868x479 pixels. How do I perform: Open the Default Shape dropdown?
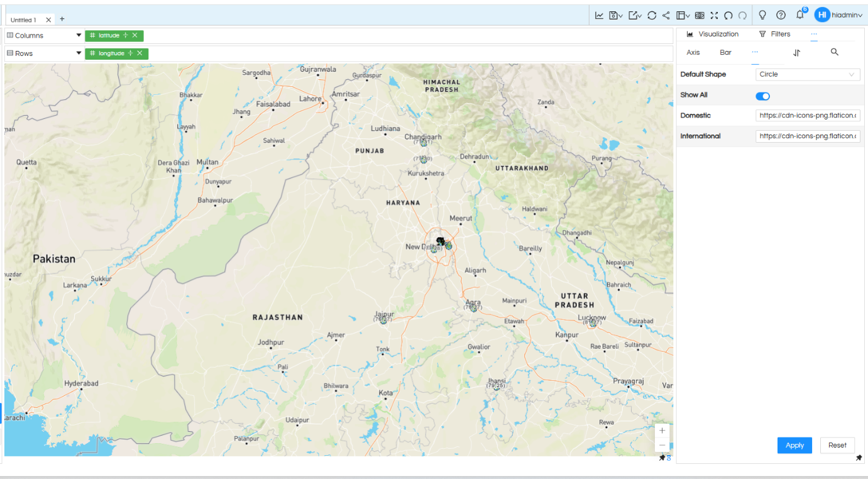808,74
